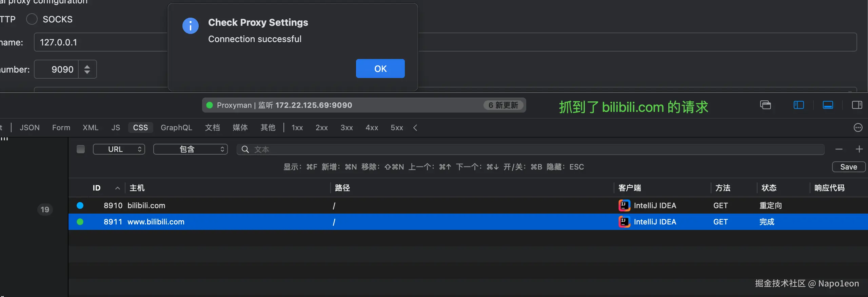This screenshot has height=297, width=868.
Task: Filter by 2xx status codes
Action: pos(321,127)
